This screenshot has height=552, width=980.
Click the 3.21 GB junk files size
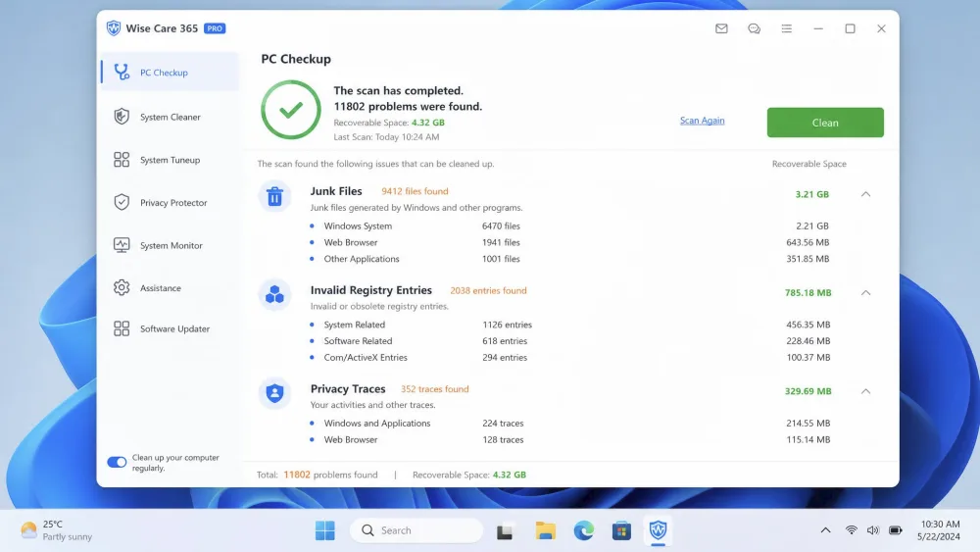click(x=811, y=194)
